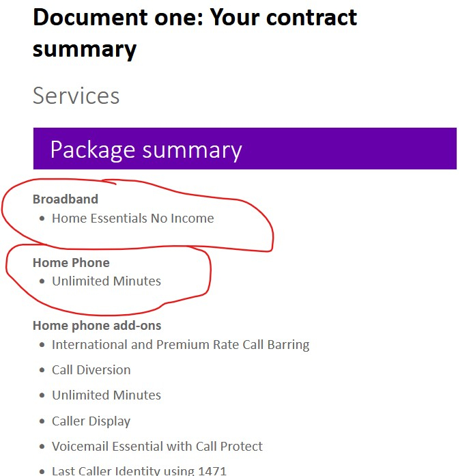Click the bullet next to Call Diversion
The image size is (471, 476).
click(x=42, y=370)
